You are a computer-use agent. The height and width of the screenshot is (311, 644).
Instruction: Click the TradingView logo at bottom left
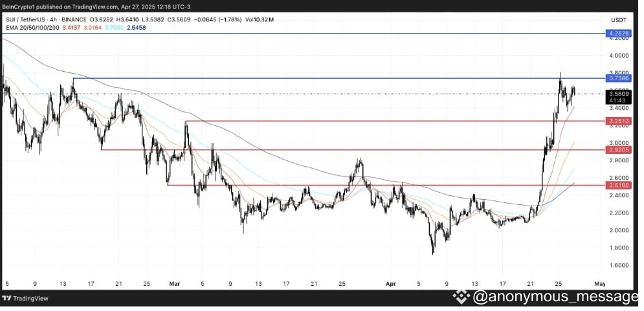(25, 298)
